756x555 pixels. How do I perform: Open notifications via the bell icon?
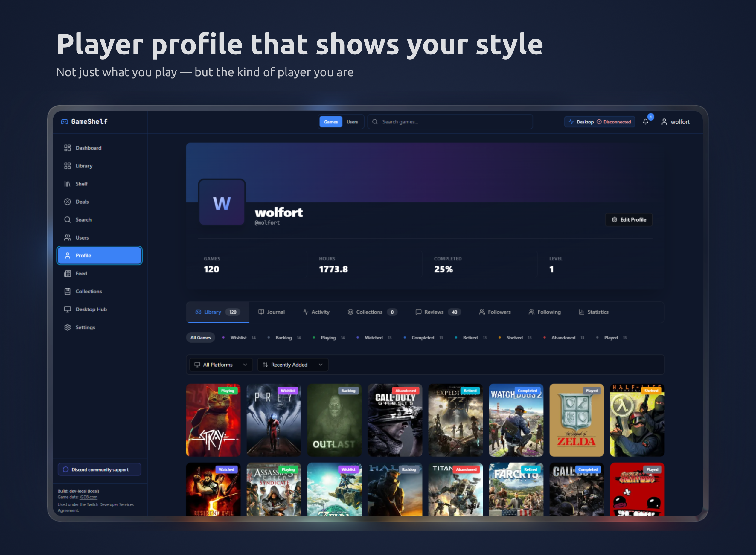645,122
